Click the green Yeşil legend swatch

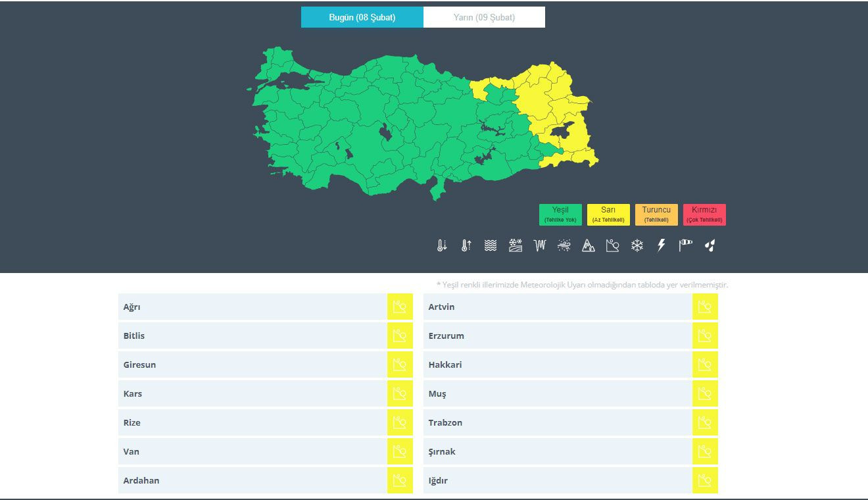(560, 214)
